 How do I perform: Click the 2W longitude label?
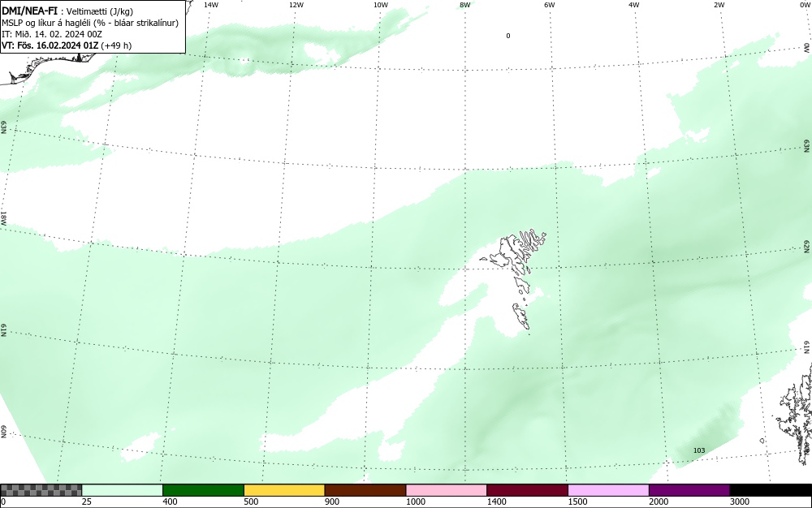[719, 5]
